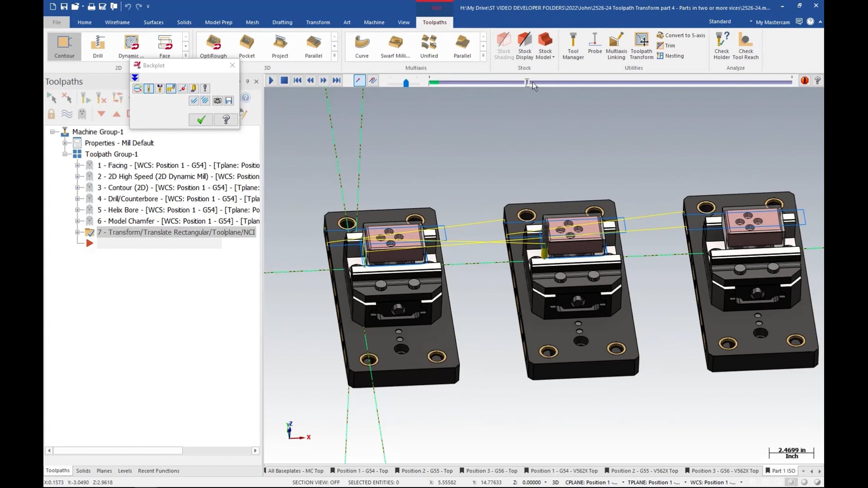
Task: Expand Toolpath Group-1 in tree
Action: pos(65,154)
